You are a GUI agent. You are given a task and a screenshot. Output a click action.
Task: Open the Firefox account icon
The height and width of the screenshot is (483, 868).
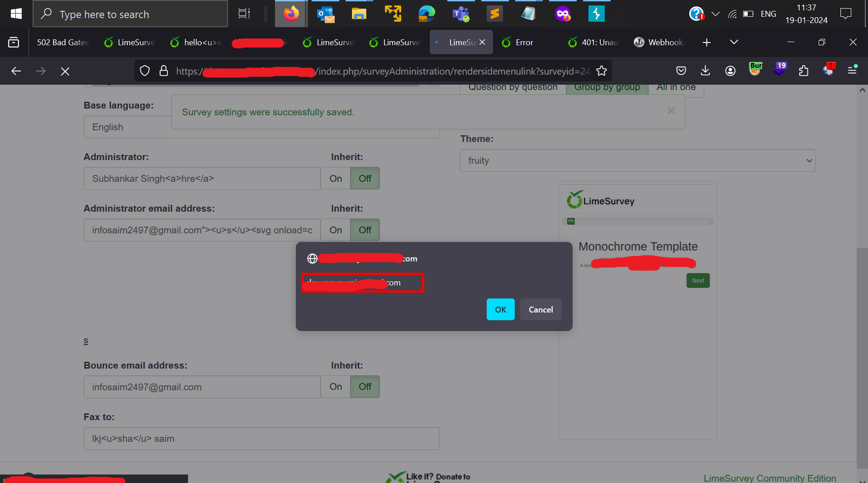[730, 71]
